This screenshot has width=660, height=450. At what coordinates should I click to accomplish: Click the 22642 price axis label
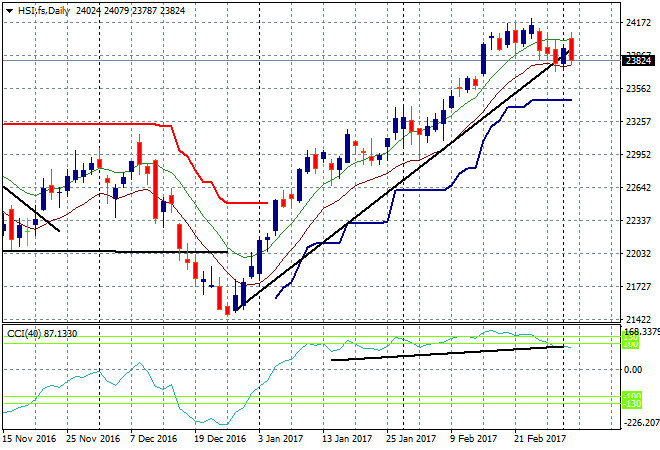[x=638, y=188]
